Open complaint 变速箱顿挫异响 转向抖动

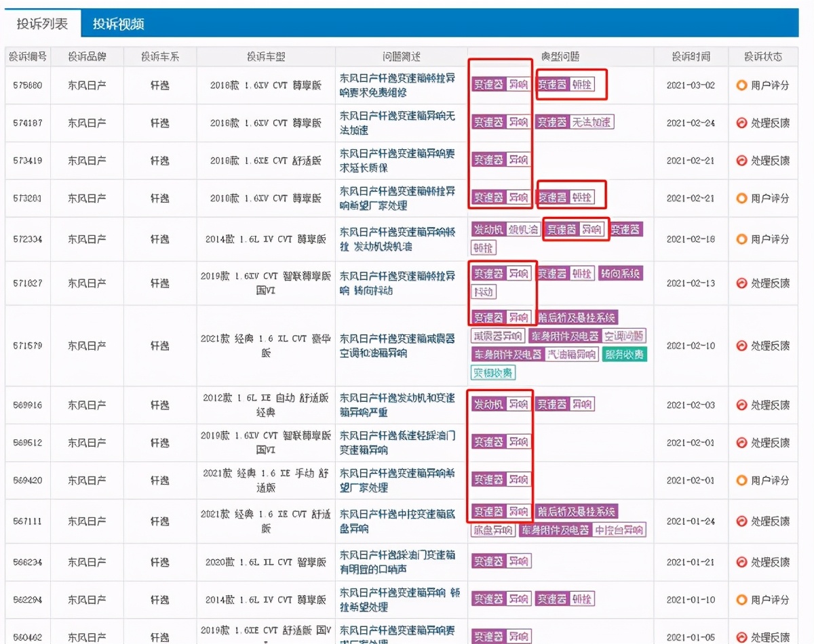point(398,283)
